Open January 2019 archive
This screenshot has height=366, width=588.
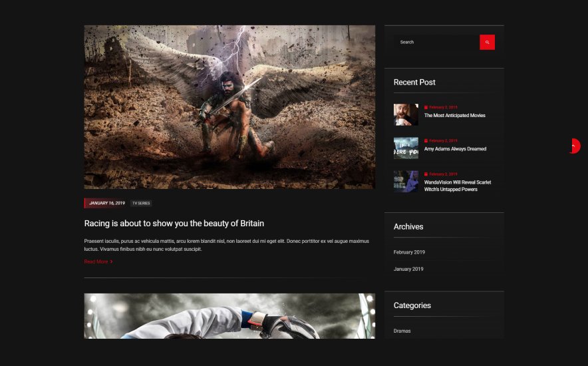(x=408, y=269)
